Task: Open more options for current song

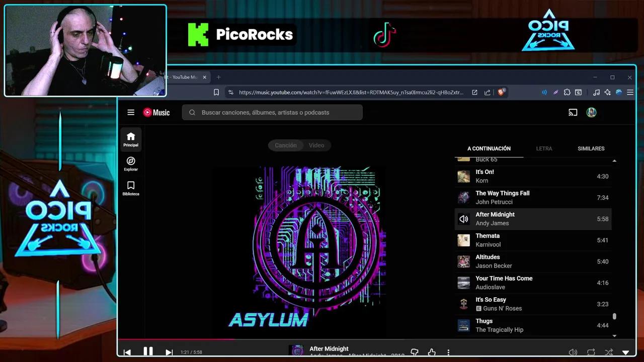Action: [448, 352]
